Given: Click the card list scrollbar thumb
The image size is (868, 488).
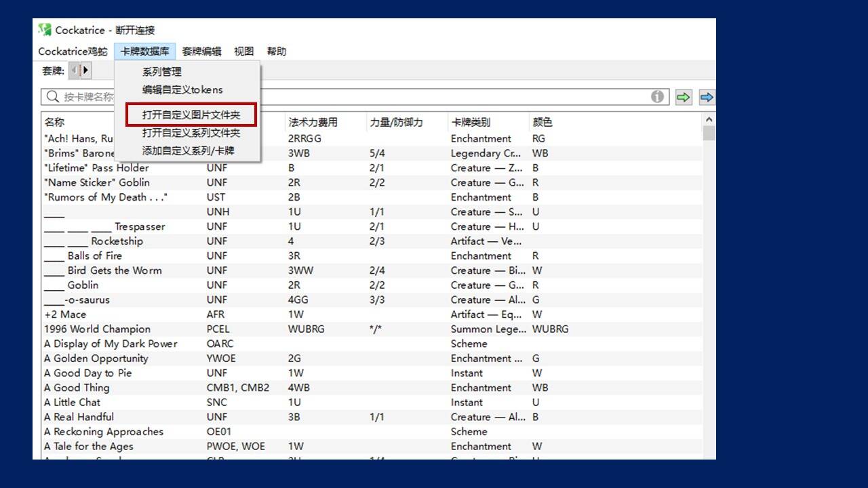Looking at the screenshot, I should 709,133.
